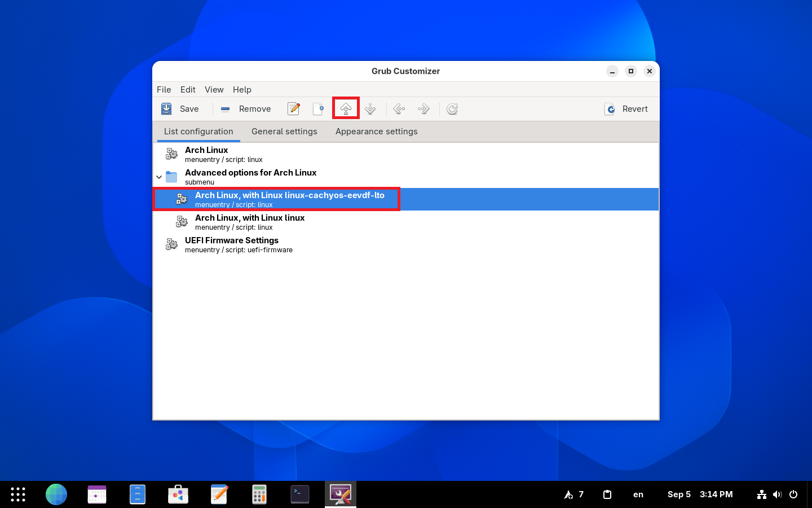Launch the web browser globe icon
The height and width of the screenshot is (508, 812).
[56, 494]
